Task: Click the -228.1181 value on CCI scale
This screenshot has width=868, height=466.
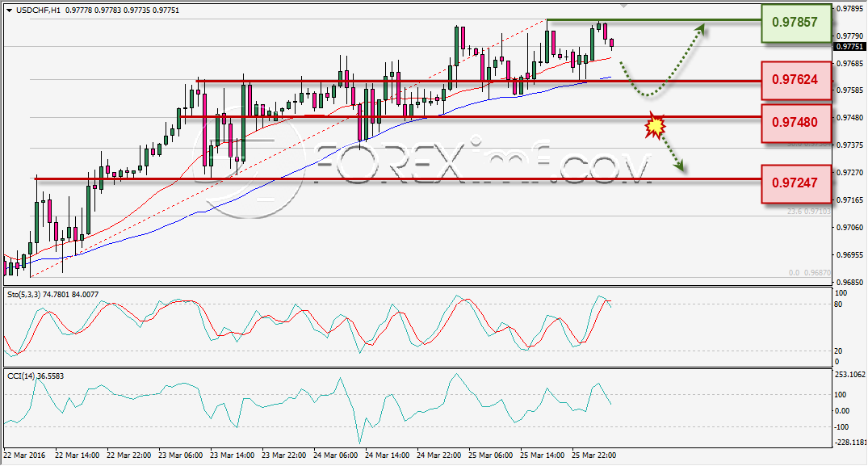Action: 849,443
